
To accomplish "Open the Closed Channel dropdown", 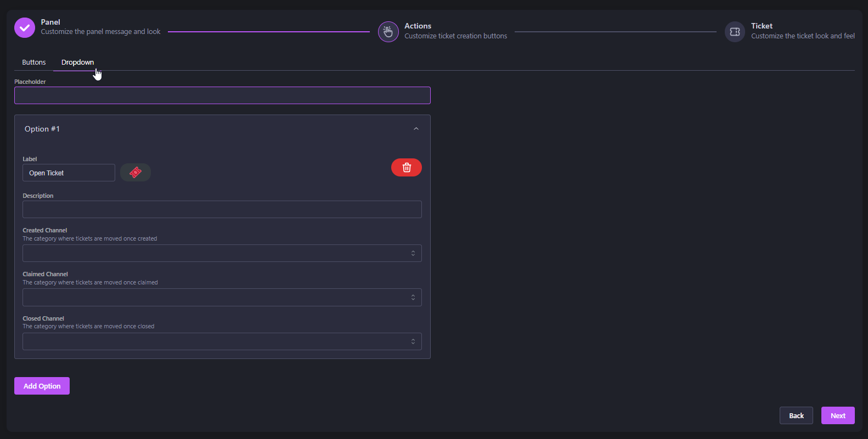I will coord(222,341).
